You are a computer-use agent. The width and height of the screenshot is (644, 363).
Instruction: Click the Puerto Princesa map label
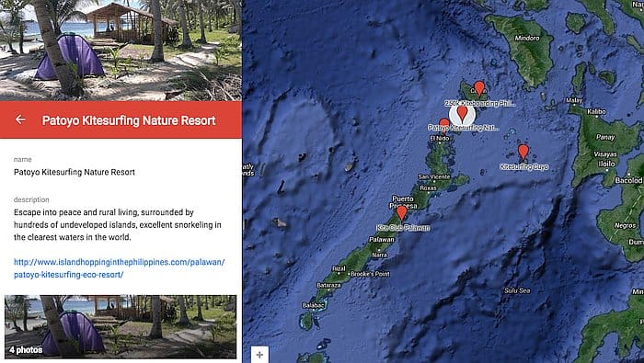(x=403, y=202)
